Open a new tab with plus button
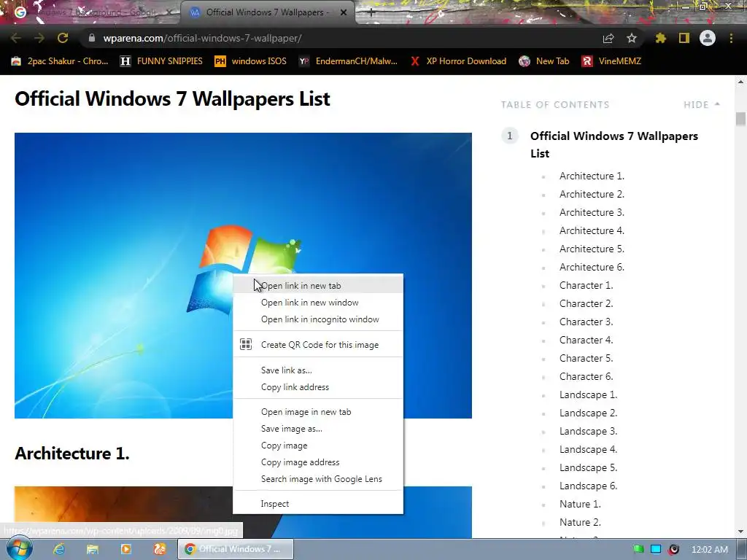 [371, 13]
